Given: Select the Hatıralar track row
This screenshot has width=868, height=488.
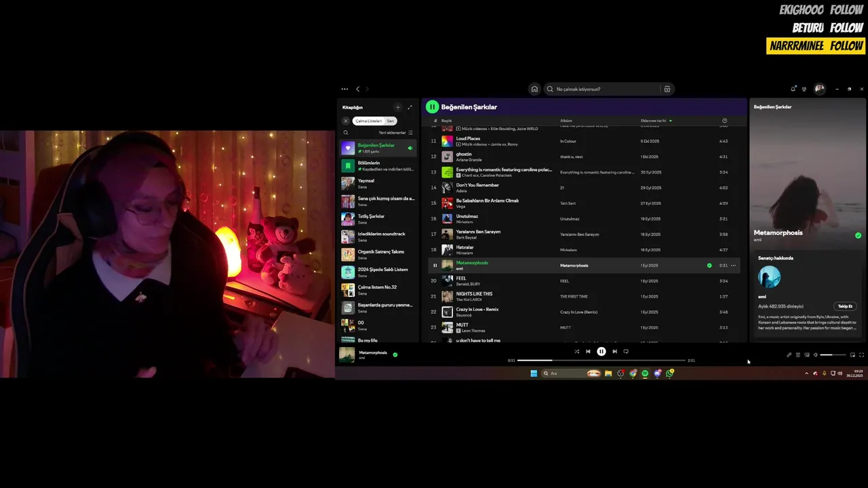Looking at the screenshot, I should point(585,250).
